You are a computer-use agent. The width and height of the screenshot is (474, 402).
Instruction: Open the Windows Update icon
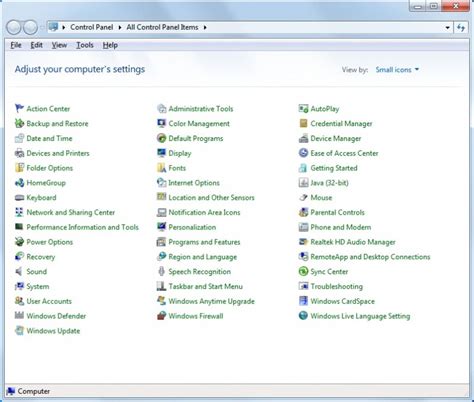(19, 331)
